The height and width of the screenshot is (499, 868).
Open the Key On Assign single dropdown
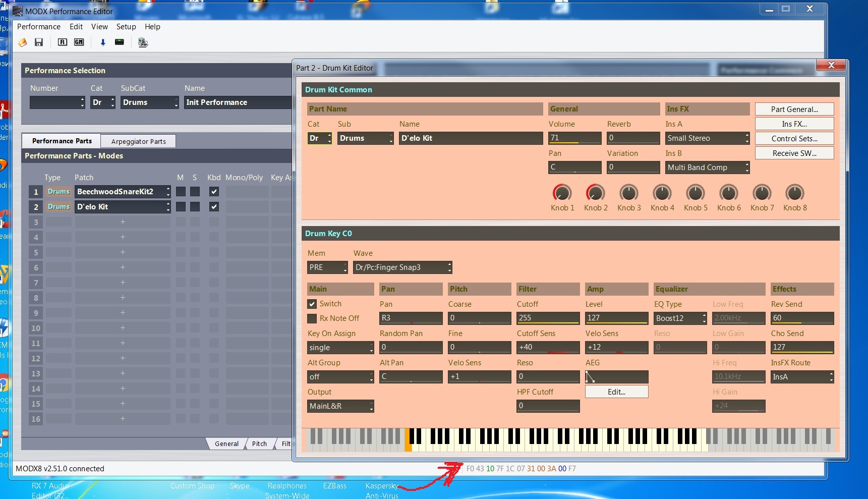point(340,348)
